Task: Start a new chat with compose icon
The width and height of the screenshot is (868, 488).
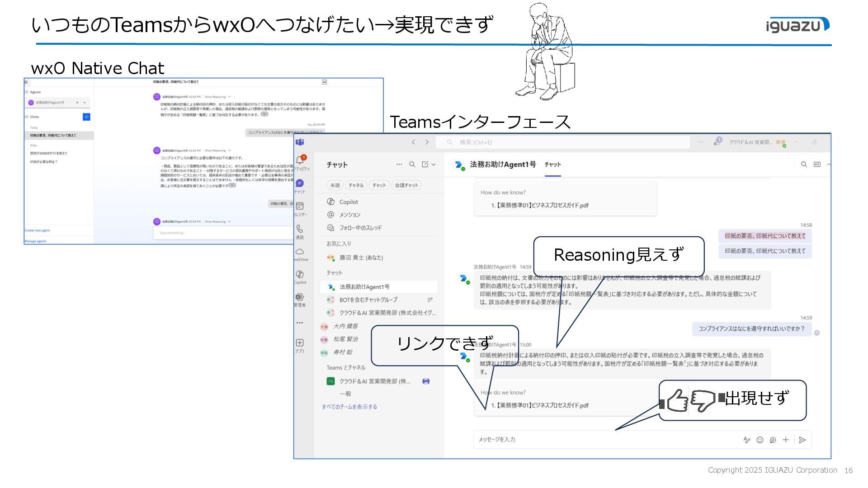Action: [425, 164]
